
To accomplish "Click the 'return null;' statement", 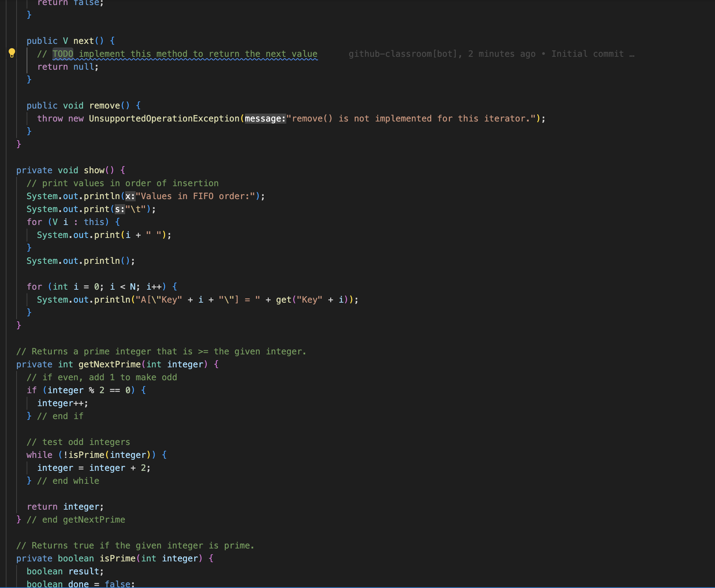I will tap(68, 67).
